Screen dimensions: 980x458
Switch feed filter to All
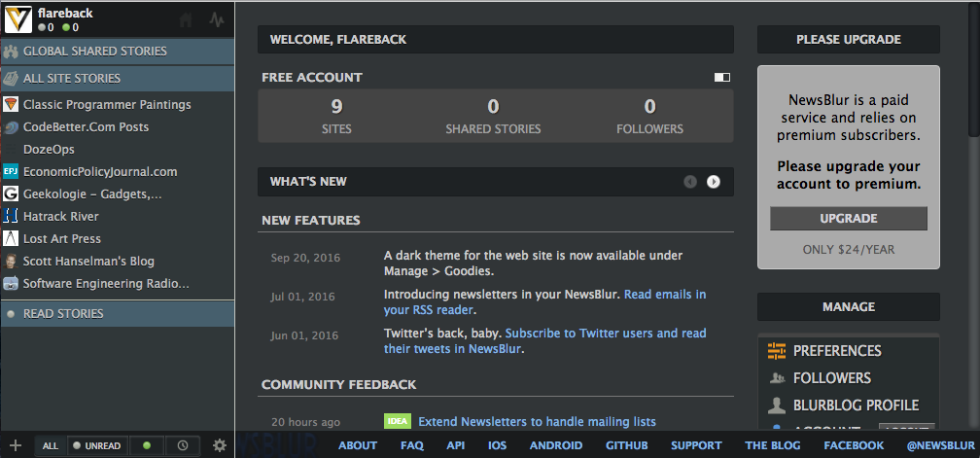pos(51,446)
